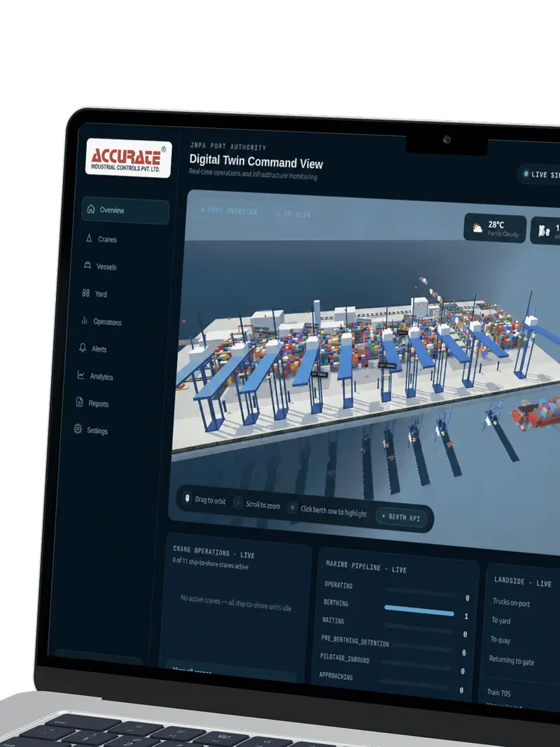Click the Waiting progress bar
Viewport: 560px width, 747px height.
[x=418, y=629]
